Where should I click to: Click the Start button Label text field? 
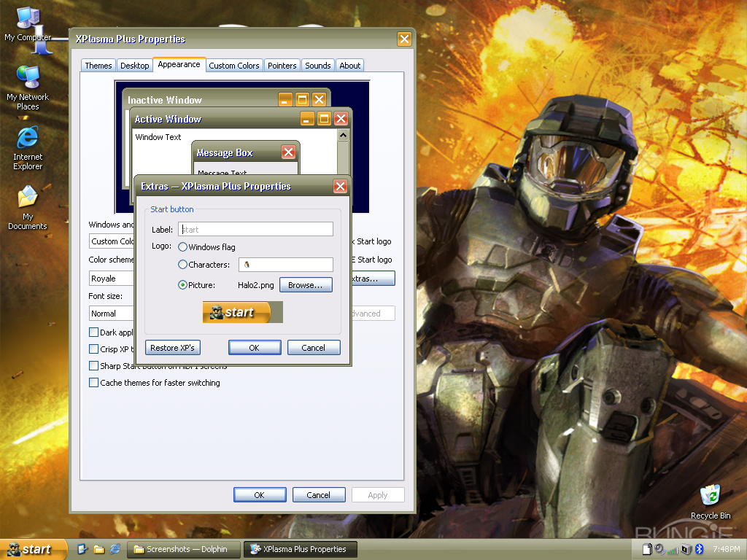256,229
